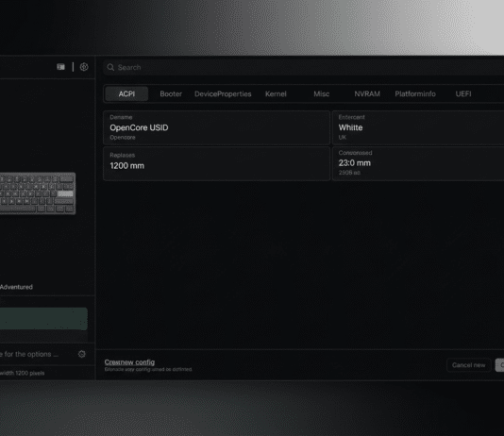This screenshot has height=436, width=504.
Task: Open the UEFI tab
Action: 463,93
